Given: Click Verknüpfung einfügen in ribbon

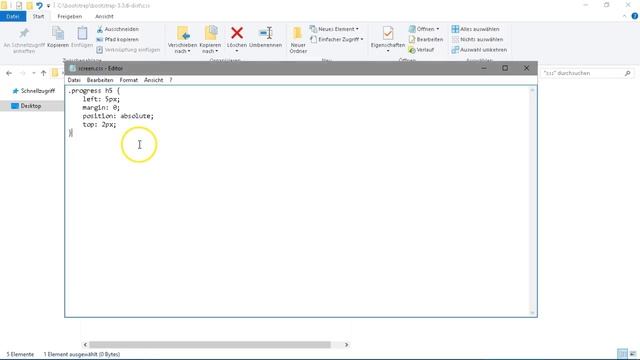Looking at the screenshot, I should [128, 49].
